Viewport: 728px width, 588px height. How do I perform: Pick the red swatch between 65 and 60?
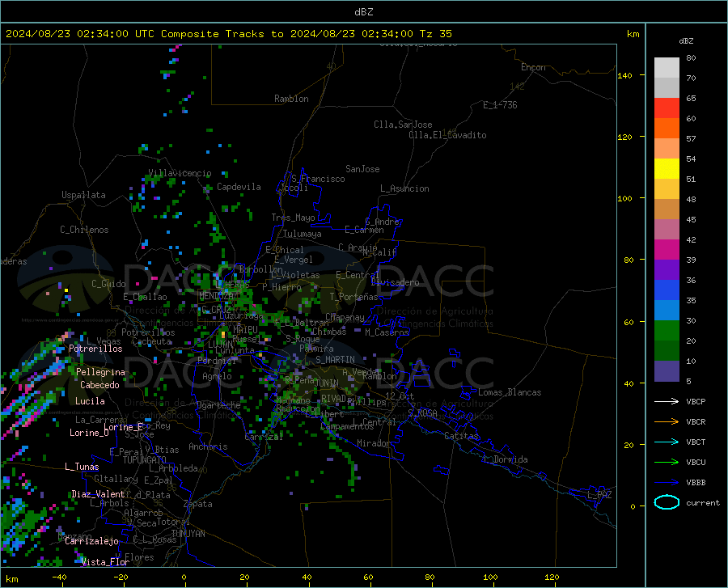(667, 108)
